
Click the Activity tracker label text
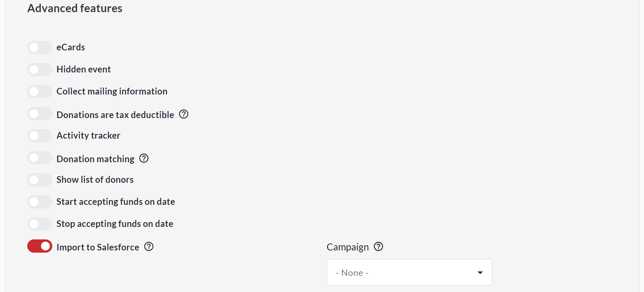(88, 136)
